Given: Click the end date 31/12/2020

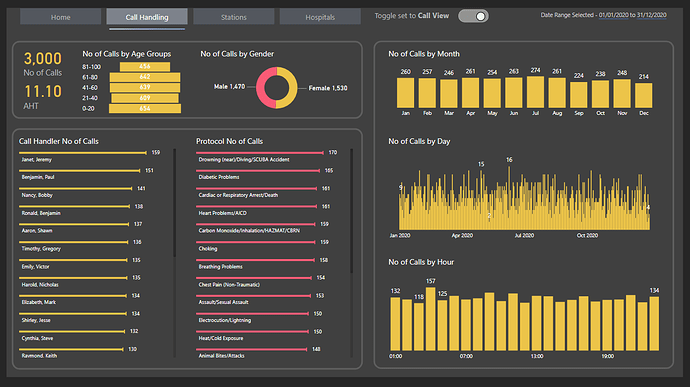Looking at the screenshot, I should coord(651,15).
